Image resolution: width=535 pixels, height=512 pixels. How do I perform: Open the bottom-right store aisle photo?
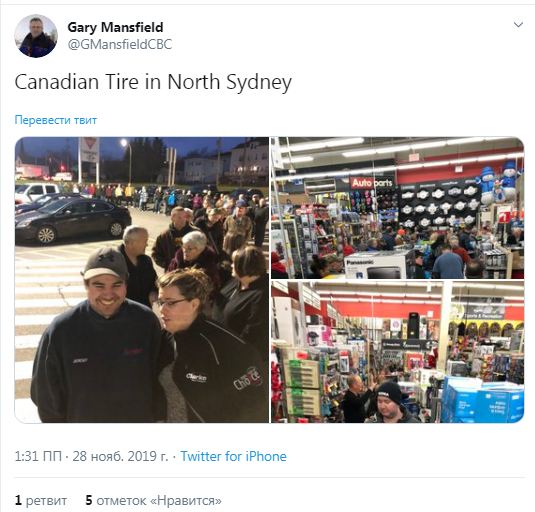[x=397, y=352]
